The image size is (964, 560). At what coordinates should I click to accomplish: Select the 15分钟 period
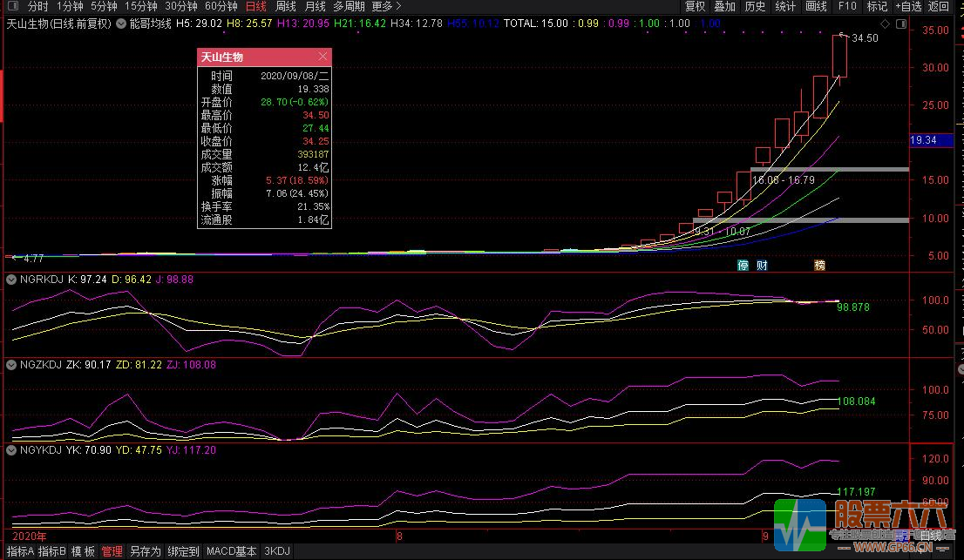(141, 6)
